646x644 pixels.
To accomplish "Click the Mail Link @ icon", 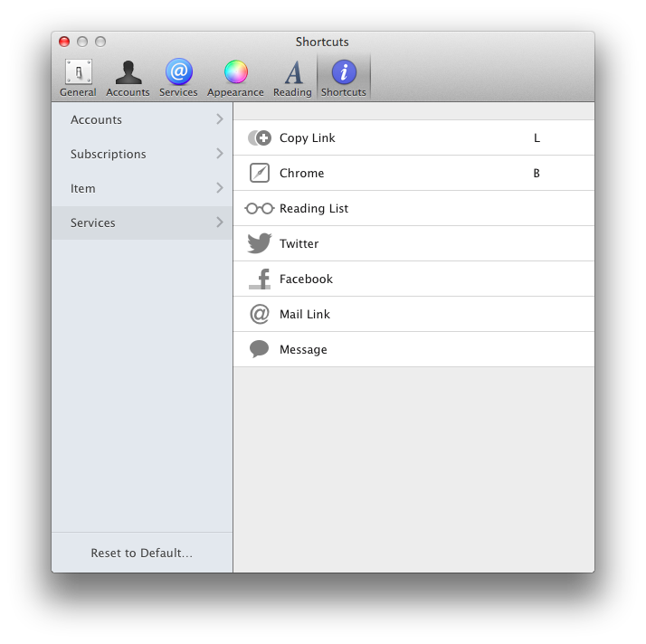I will tap(260, 314).
